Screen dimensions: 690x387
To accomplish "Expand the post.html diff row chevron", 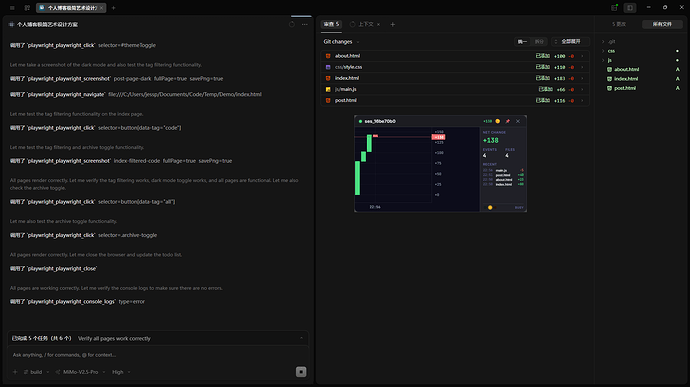I will 582,100.
